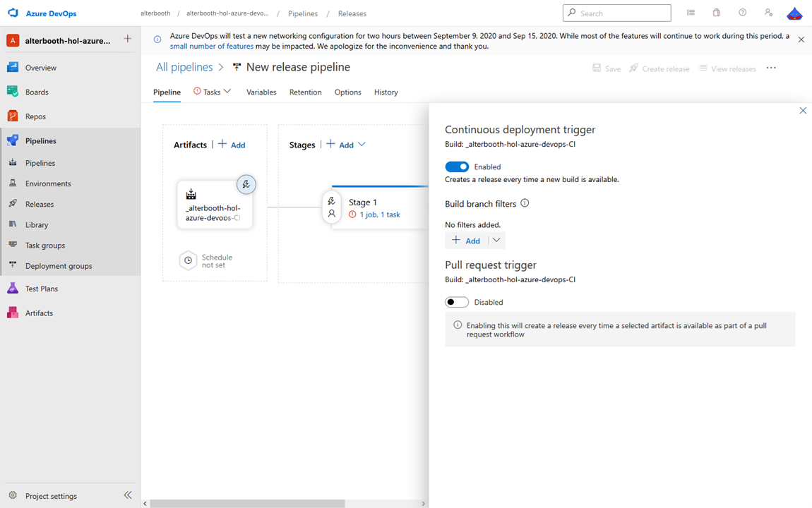Viewport: 812px width, 508px height.
Task: Open Stage 1 pre-deployment conditions icon
Action: 331,207
